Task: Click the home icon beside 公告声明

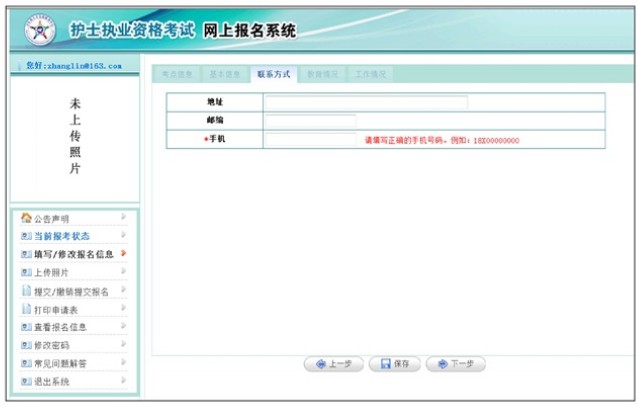Action: click(x=26, y=218)
